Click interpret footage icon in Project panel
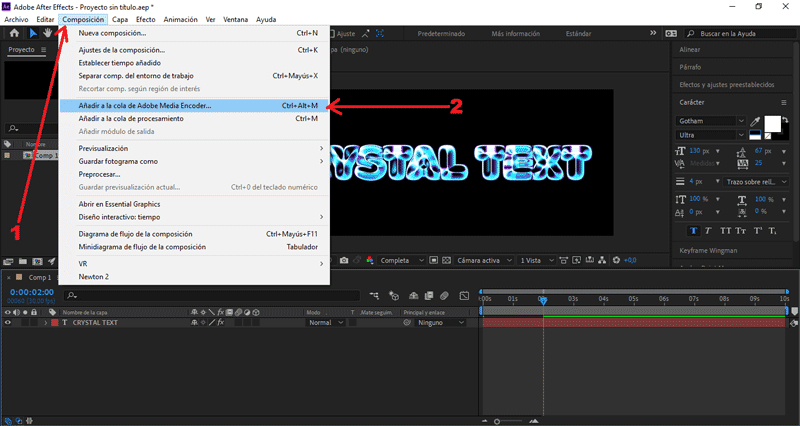This screenshot has height=426, width=800. 8,261
